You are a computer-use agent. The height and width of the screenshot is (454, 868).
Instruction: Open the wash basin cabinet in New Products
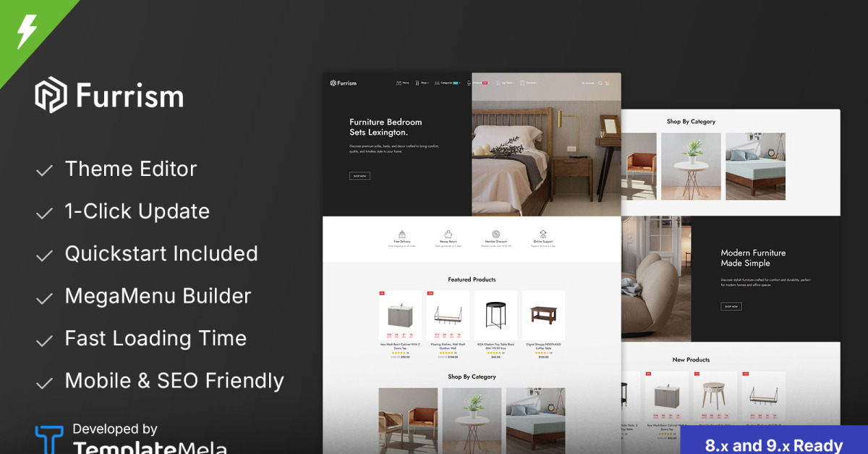[667, 397]
